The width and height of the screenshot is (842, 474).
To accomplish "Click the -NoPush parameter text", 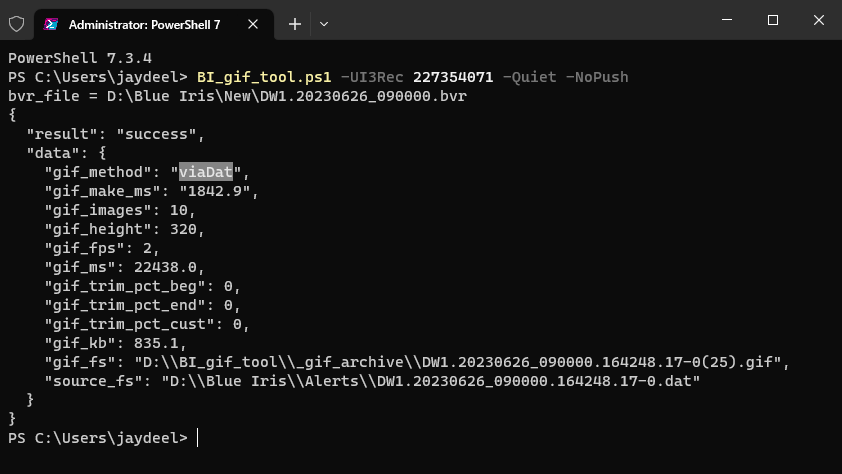I will click(x=597, y=77).
